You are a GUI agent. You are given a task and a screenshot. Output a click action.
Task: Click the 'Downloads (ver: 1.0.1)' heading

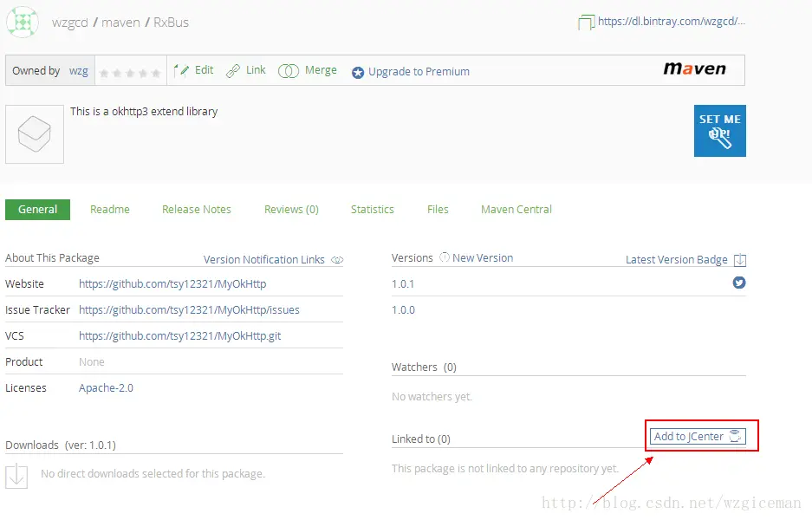coord(61,445)
